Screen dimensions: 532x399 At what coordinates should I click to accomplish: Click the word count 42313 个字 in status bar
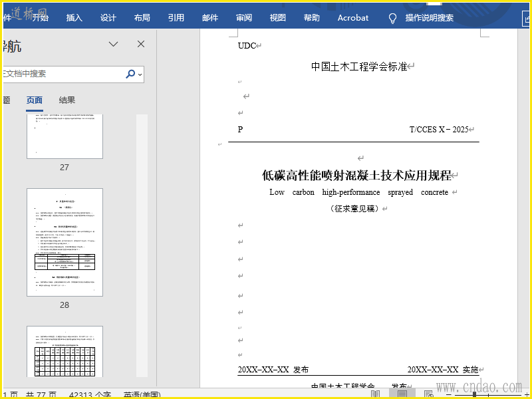[90, 395]
